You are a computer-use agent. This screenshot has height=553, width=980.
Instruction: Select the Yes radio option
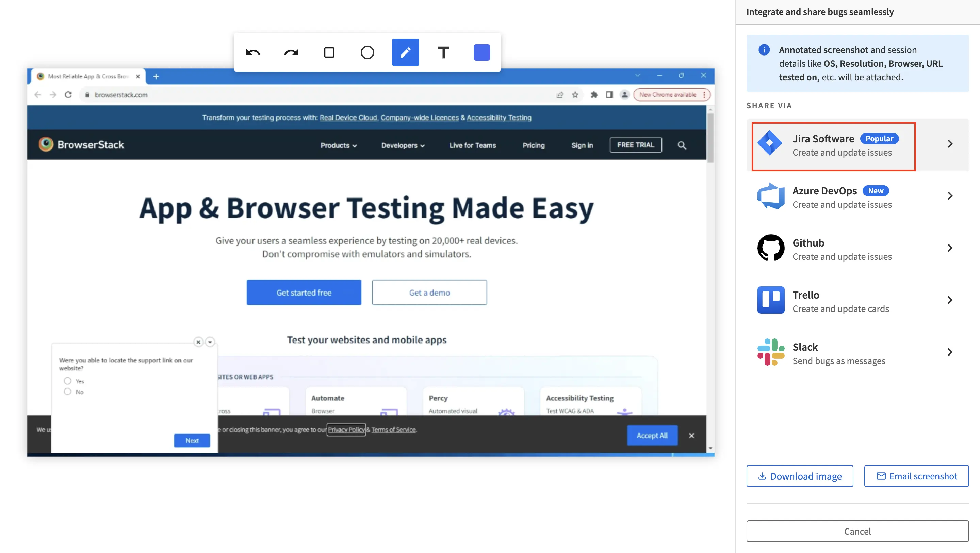pyautogui.click(x=67, y=381)
